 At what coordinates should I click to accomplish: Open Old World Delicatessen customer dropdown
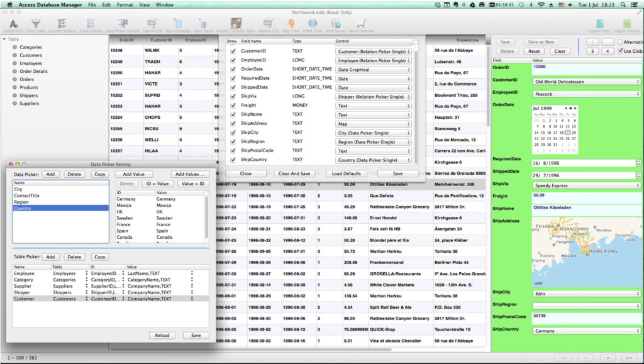(587, 82)
